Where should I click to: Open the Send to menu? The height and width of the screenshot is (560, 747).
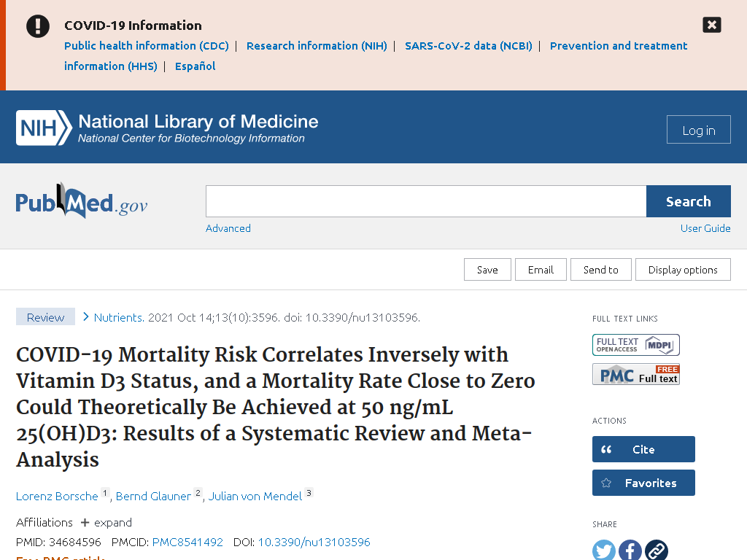tap(601, 270)
